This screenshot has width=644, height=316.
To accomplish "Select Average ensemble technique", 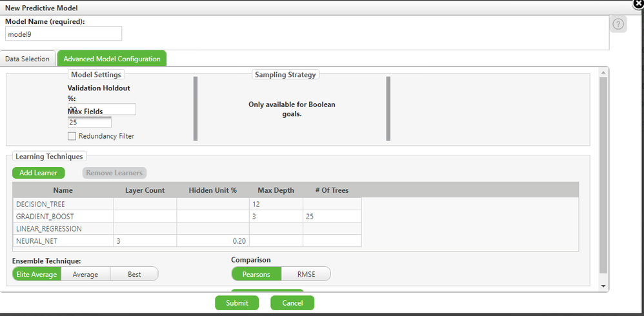I will (x=85, y=274).
